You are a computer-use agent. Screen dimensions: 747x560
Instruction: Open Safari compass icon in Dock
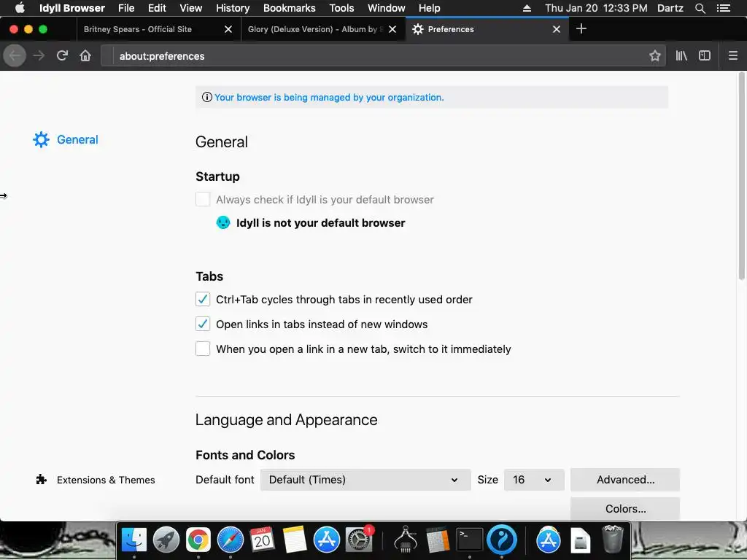click(230, 540)
